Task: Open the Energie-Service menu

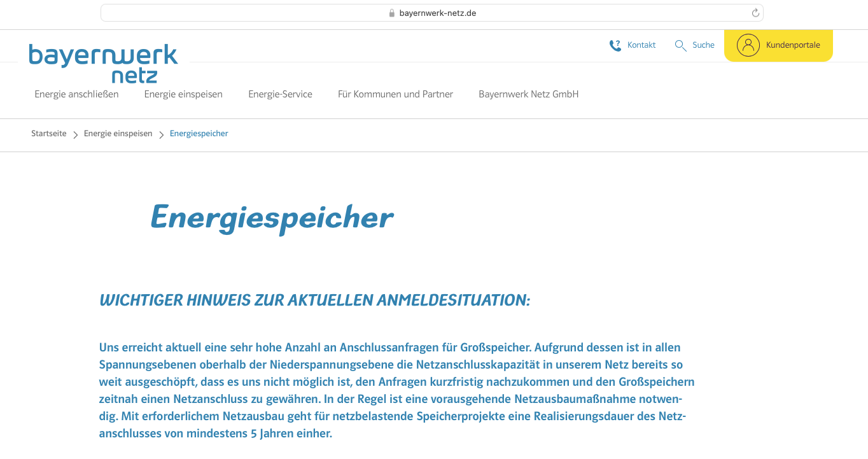Action: (280, 94)
